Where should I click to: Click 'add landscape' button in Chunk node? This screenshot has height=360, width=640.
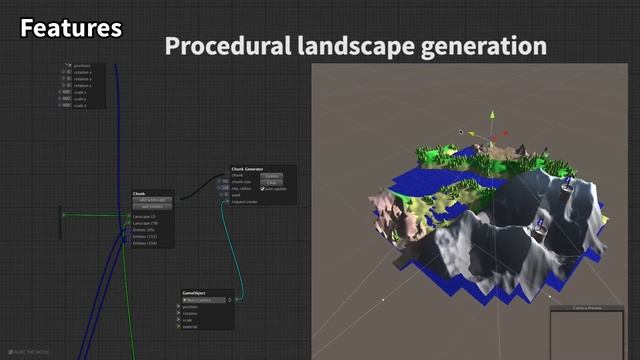click(152, 200)
